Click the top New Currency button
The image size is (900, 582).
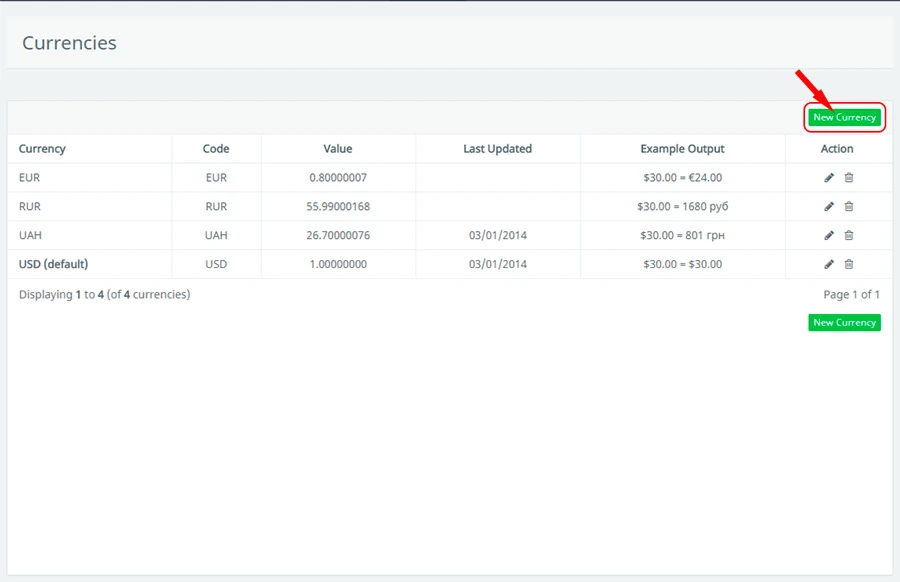[844, 117]
